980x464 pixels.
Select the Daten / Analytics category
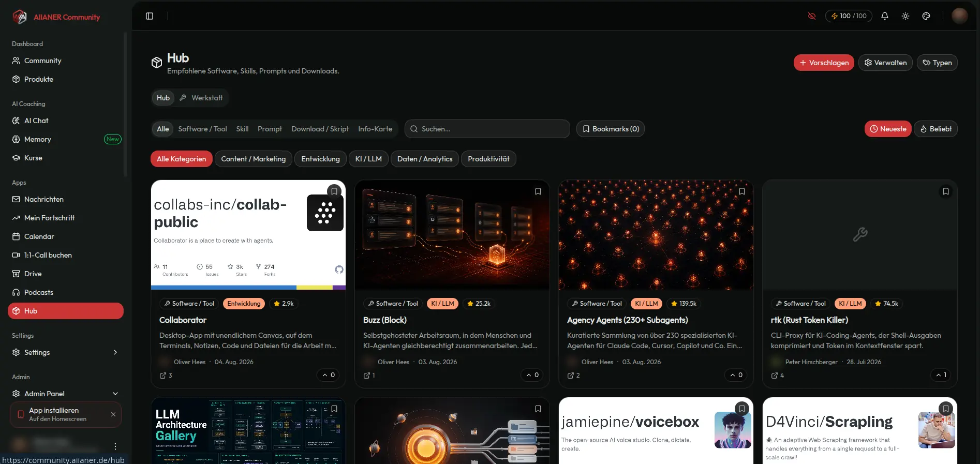(x=425, y=159)
